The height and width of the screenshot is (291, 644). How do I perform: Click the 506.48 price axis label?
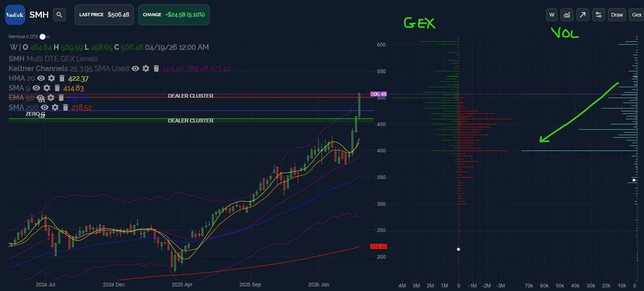point(379,94)
